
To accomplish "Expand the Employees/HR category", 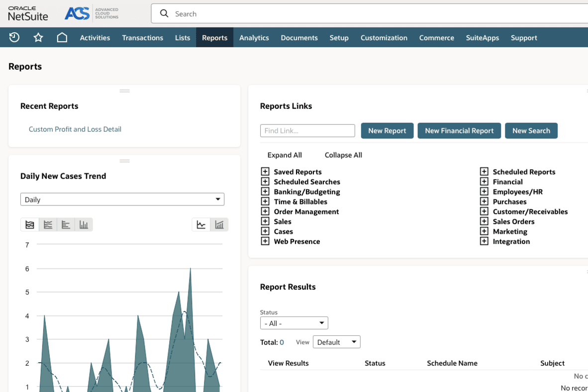I will coord(484,192).
